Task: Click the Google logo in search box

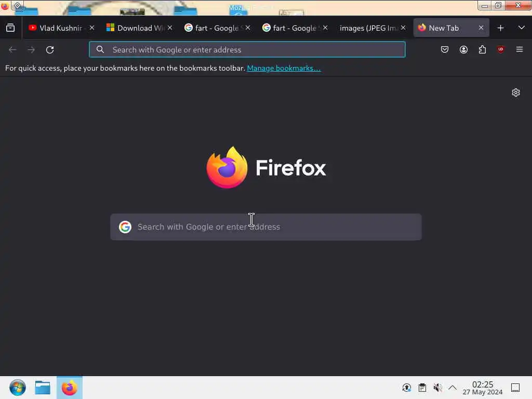Action: 125,227
